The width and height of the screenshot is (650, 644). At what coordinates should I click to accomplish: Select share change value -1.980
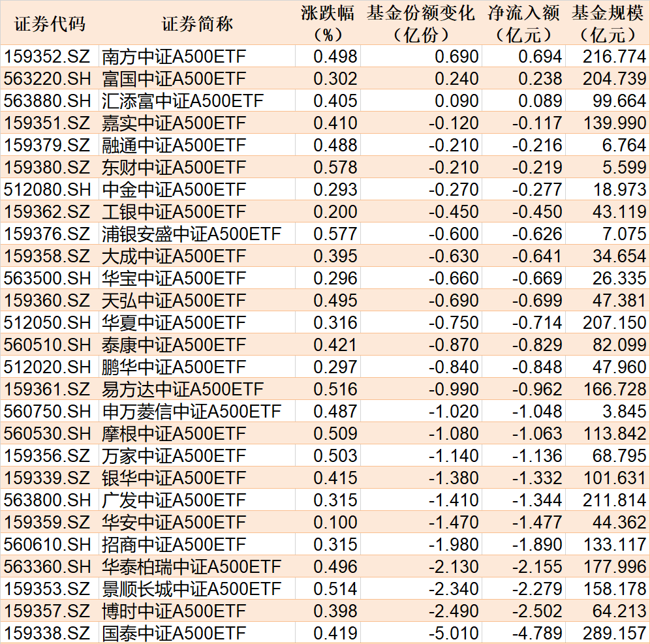point(421,544)
